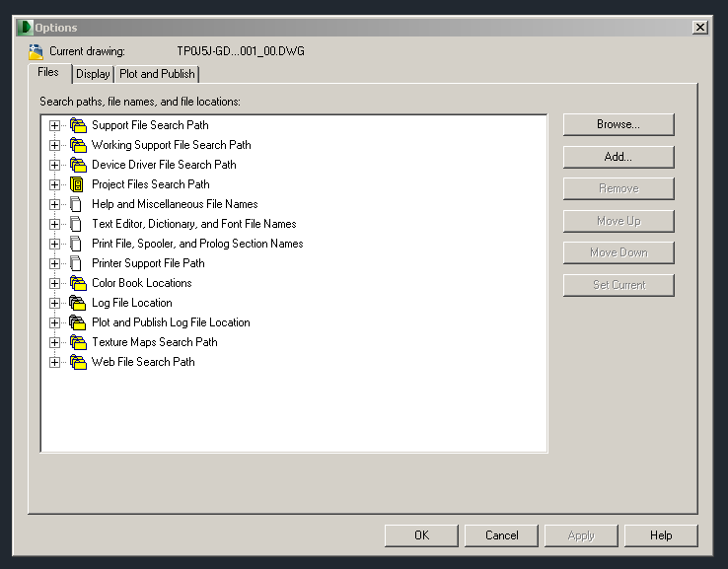This screenshot has width=728, height=569.
Task: Switch to the Display tab
Action: tap(93, 74)
